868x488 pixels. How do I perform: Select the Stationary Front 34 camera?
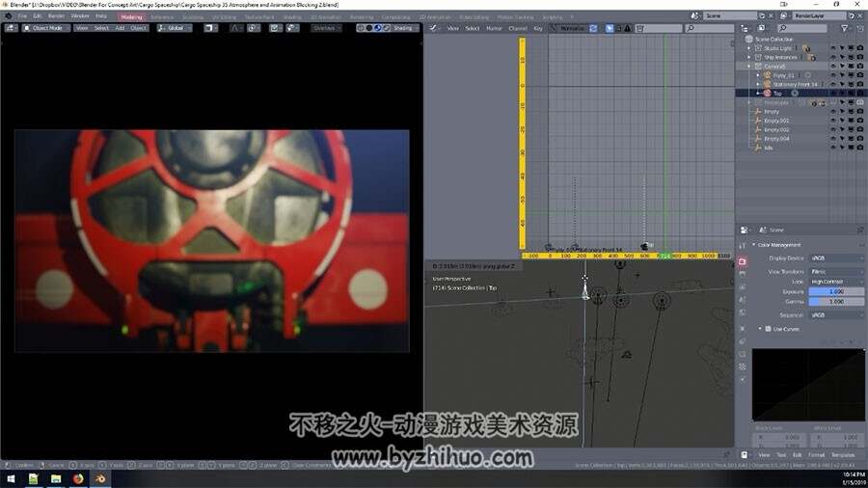click(x=795, y=84)
